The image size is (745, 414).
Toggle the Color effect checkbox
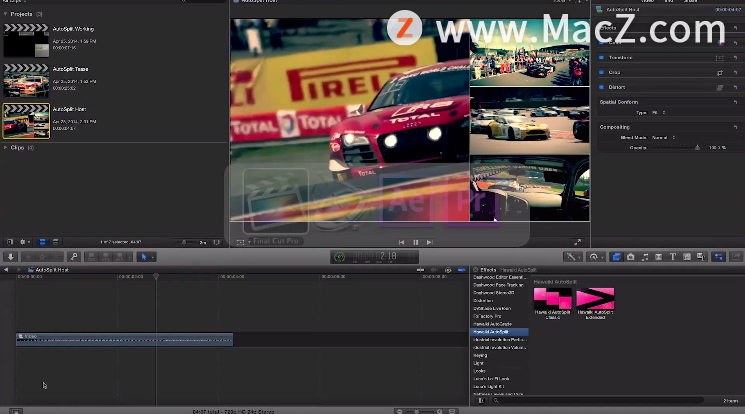coord(601,42)
